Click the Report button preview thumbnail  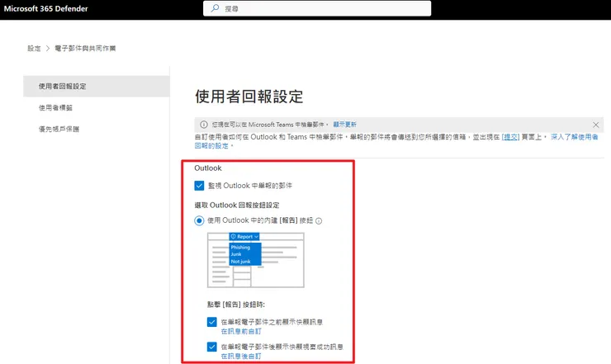point(256,260)
